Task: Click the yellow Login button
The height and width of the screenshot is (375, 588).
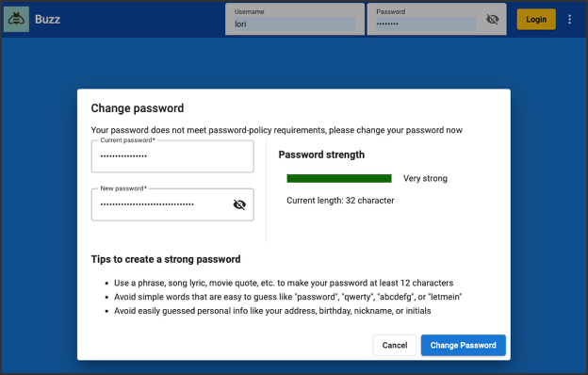Action: tap(536, 19)
